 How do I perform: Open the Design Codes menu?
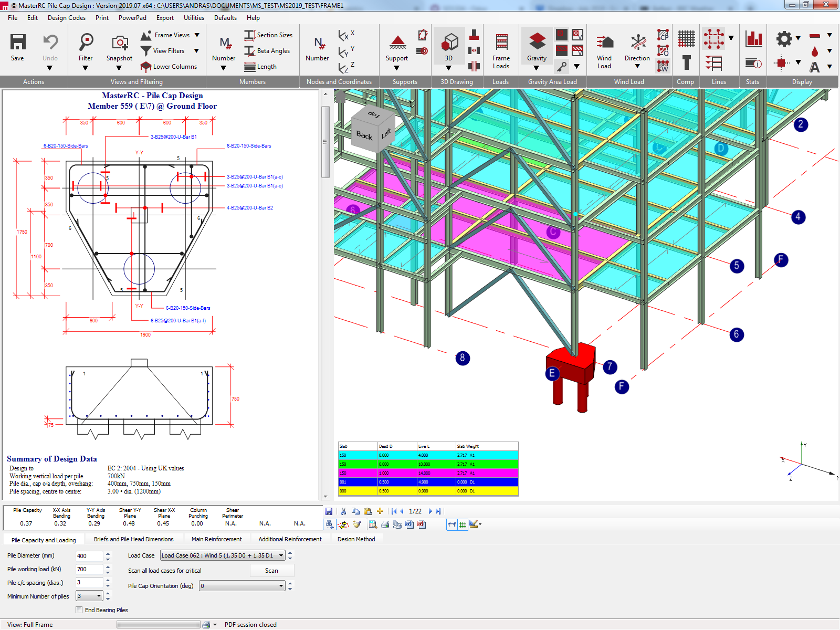tap(67, 18)
